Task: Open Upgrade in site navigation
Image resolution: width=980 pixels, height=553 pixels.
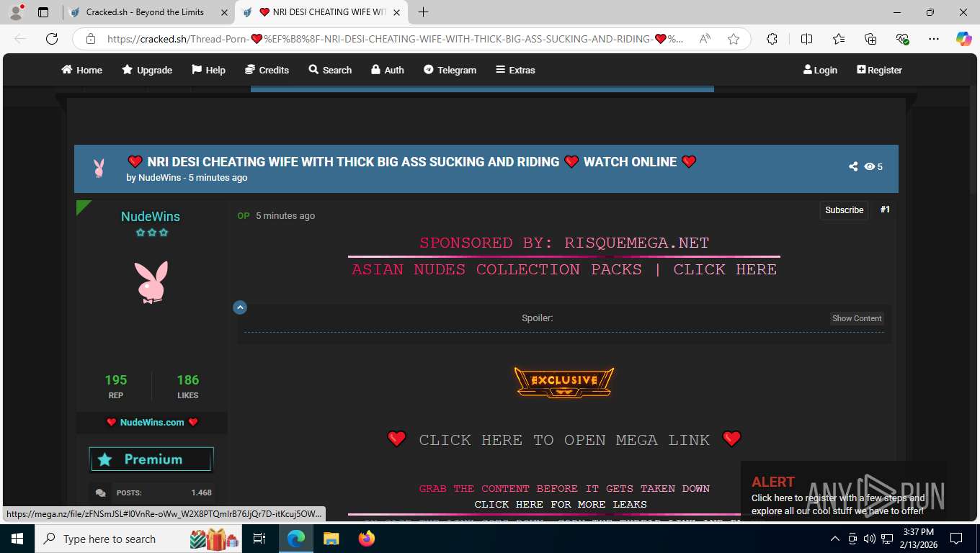Action: [x=147, y=70]
